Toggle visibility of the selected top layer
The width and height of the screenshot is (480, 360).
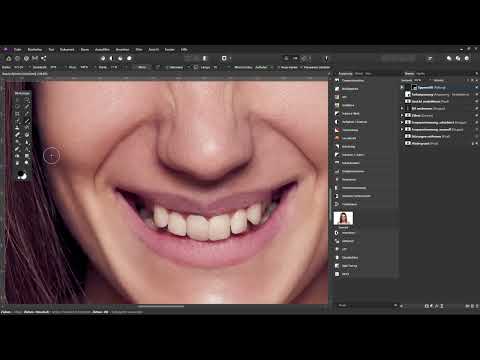point(476,87)
